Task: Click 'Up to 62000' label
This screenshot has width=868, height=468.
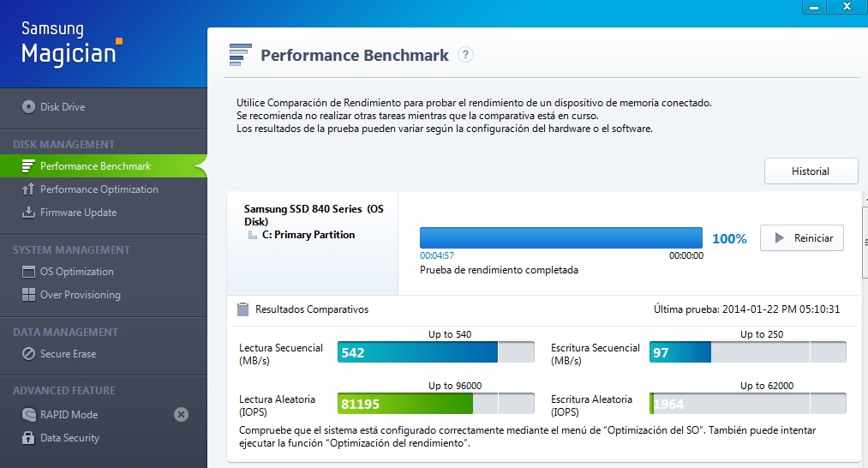Action: (x=767, y=386)
